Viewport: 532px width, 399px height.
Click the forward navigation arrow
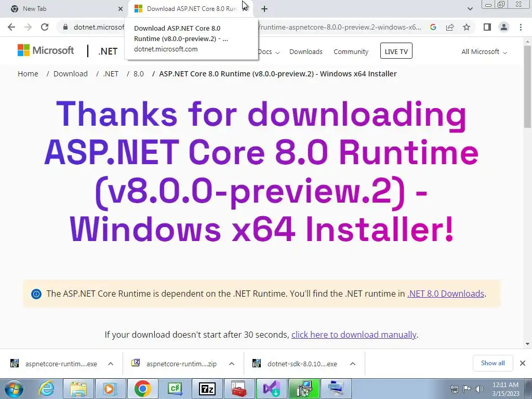[28, 27]
